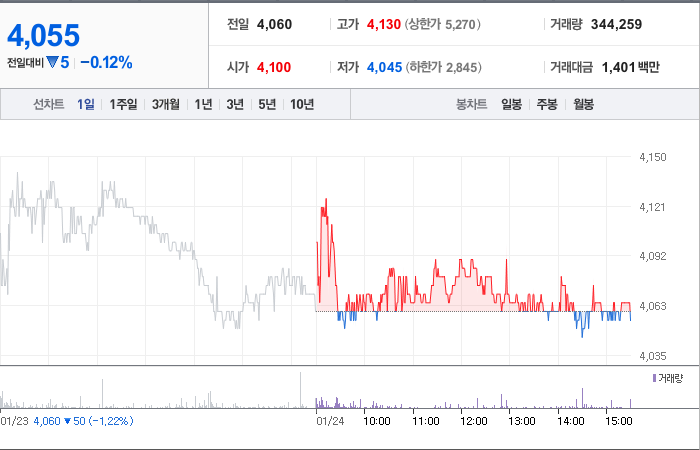Open the 일봉 candlestick chart
This screenshot has width=700, height=450.
click(511, 104)
